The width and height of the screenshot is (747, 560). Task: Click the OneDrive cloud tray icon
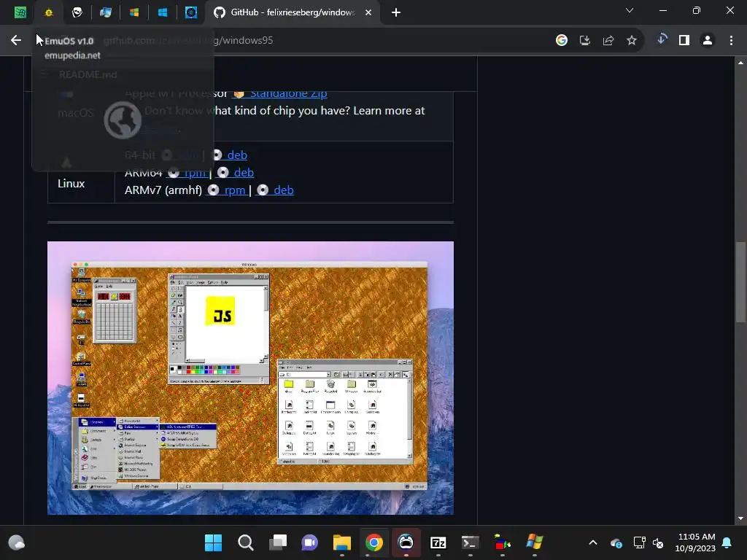pyautogui.click(x=616, y=542)
